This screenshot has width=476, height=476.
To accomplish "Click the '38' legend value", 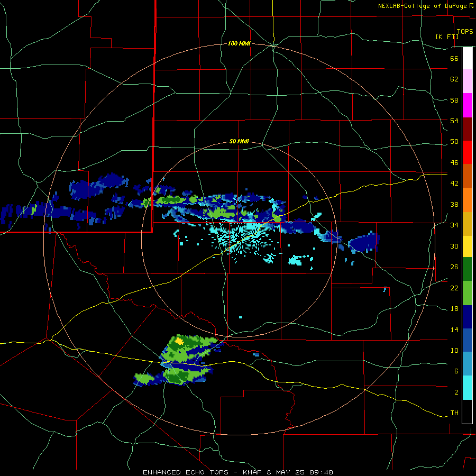I will point(454,204).
